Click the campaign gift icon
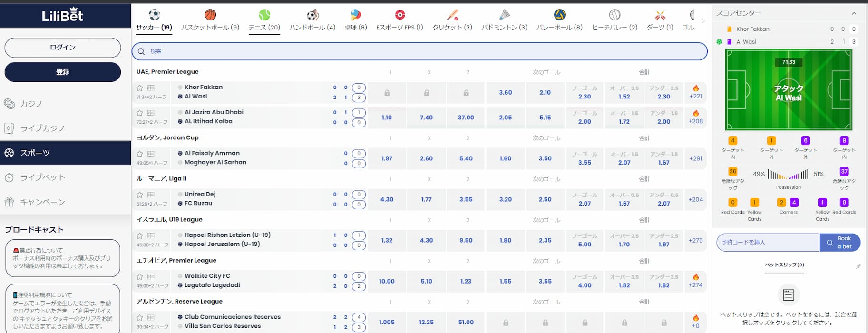868x333 pixels. click(x=9, y=202)
